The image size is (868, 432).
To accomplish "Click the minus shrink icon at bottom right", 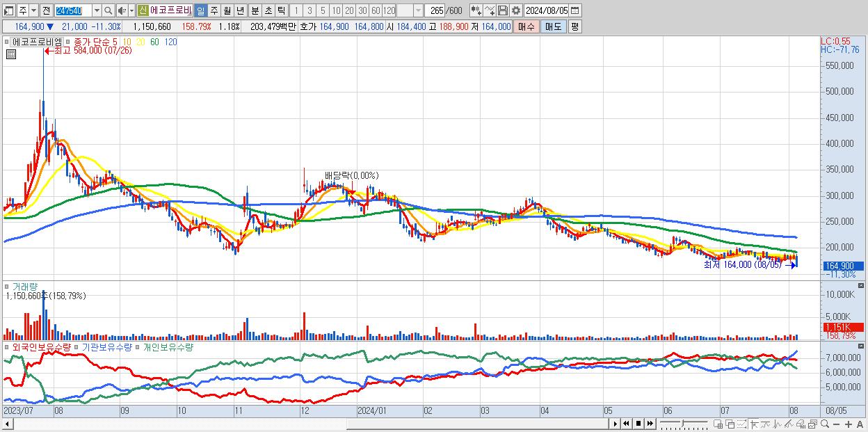I will 837,424.
